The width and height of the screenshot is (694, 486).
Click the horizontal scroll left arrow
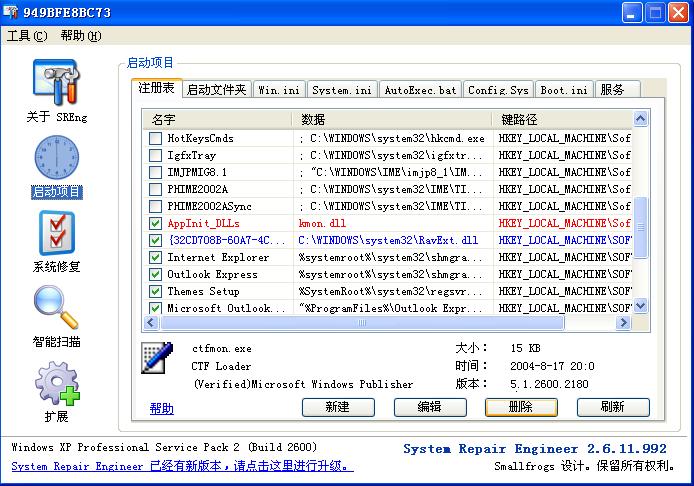point(150,323)
